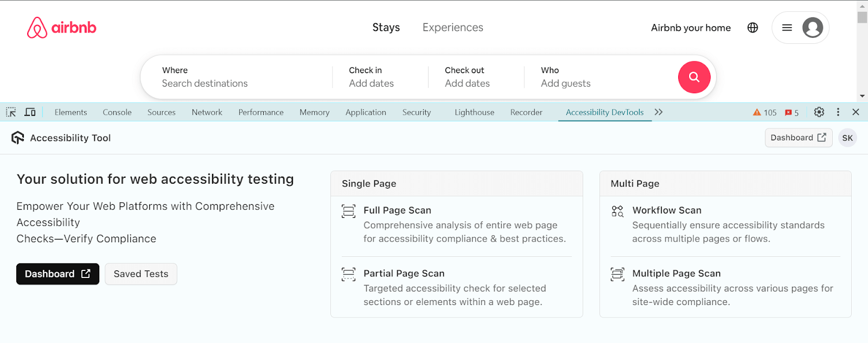Open the Security tab

pos(417,112)
